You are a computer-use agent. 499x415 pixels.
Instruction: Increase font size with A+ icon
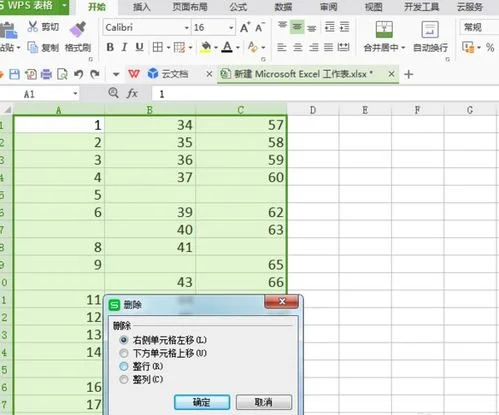245,27
